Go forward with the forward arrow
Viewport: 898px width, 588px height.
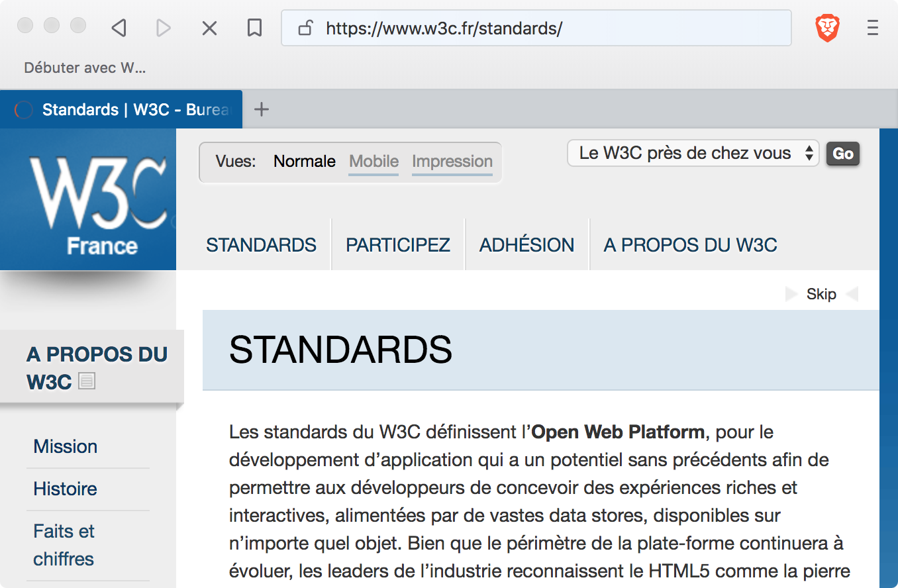[x=163, y=28]
